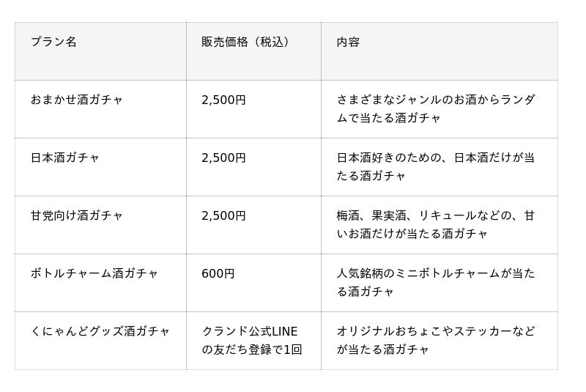Click the 2,500円 price in the 日本酒ガチャ row

pyautogui.click(x=223, y=158)
